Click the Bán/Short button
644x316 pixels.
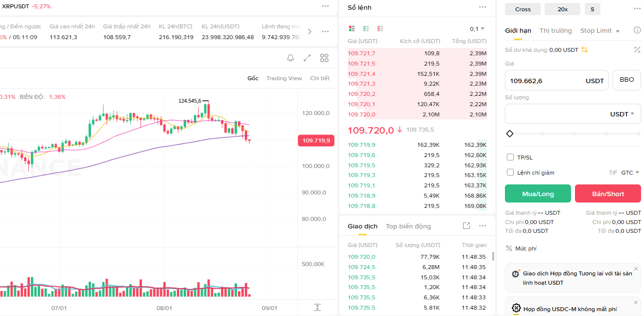608,194
